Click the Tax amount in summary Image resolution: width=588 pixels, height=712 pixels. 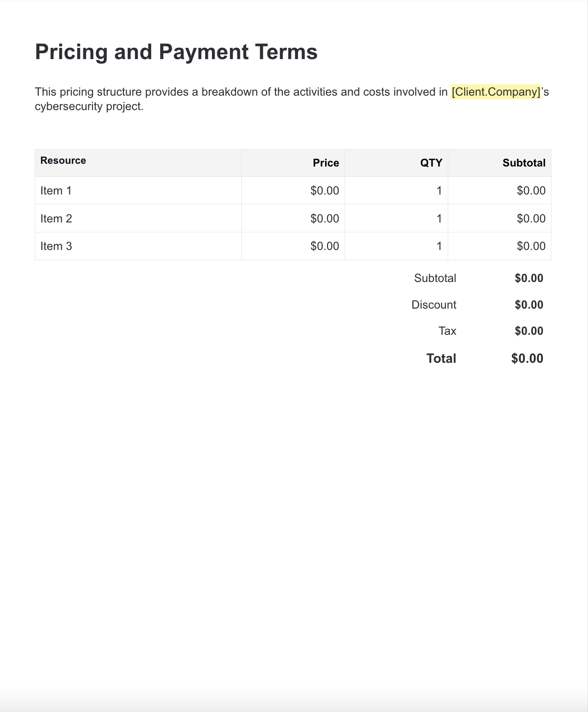(528, 331)
